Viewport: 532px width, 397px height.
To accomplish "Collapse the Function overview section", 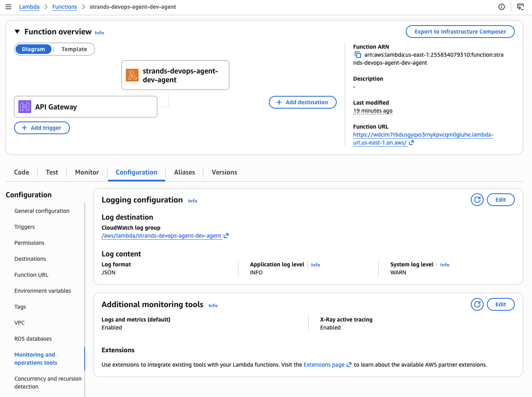I will [x=17, y=32].
